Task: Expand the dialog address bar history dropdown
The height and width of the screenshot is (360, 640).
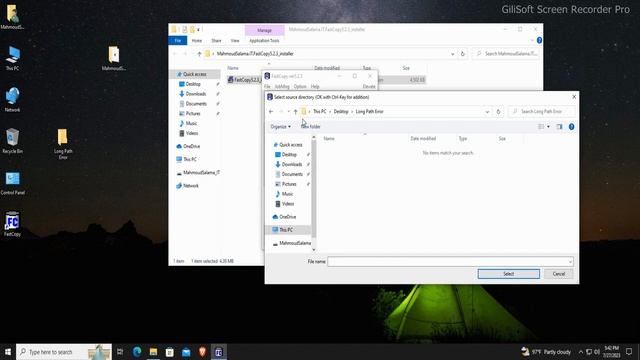Action: (487, 111)
